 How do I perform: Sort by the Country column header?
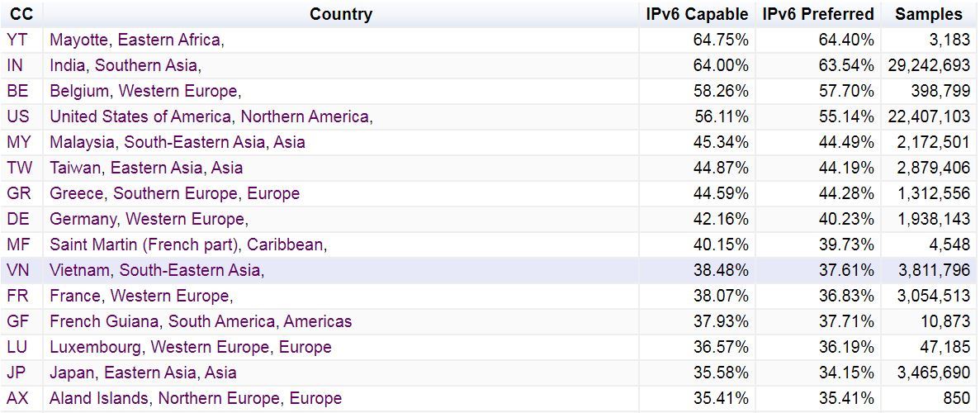pos(340,14)
